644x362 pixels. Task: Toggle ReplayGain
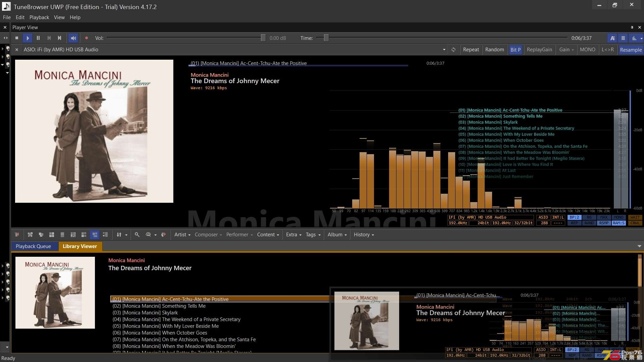[x=539, y=50]
